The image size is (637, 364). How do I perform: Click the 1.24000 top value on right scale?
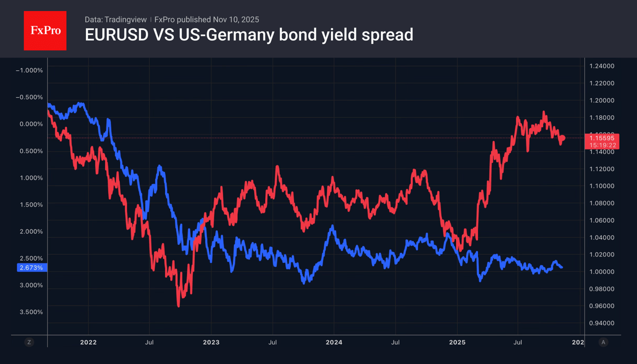601,66
